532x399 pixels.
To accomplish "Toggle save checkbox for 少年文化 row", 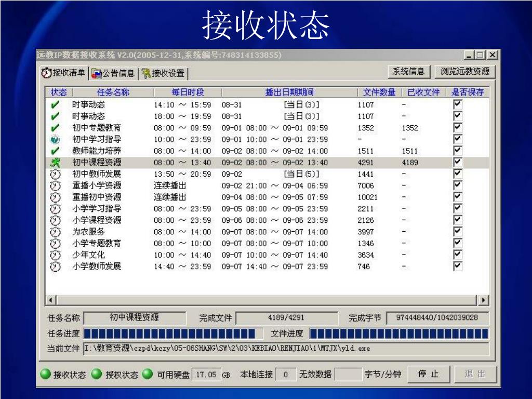I will click(x=457, y=255).
